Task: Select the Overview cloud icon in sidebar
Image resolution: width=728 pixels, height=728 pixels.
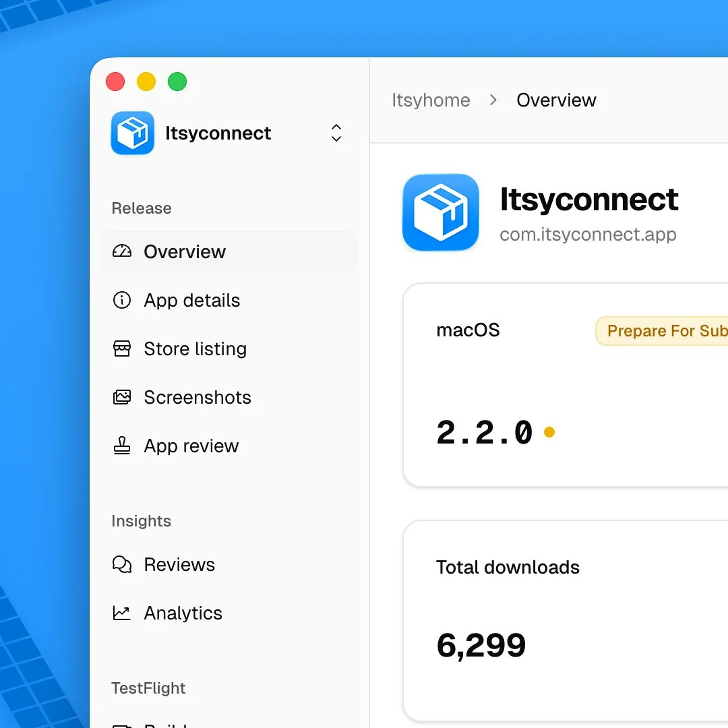Action: tap(122, 251)
